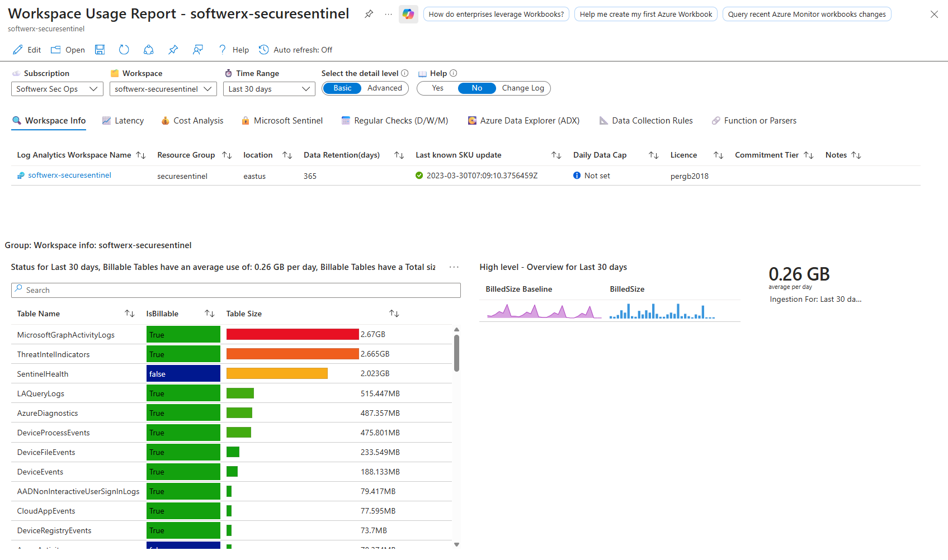Viewport: 948px width, 560px height.
Task: Open the Microsoft Sentinel tab
Action: point(282,121)
